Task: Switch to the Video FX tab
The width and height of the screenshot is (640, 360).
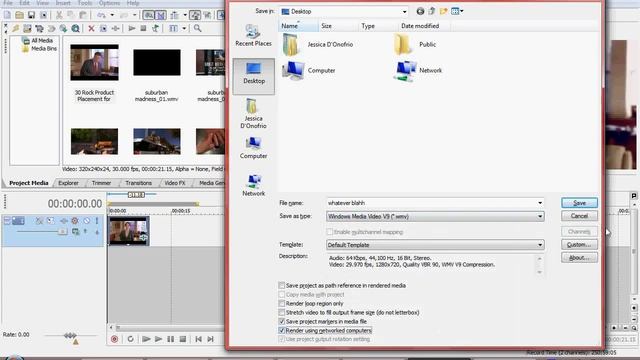Action: (x=175, y=183)
